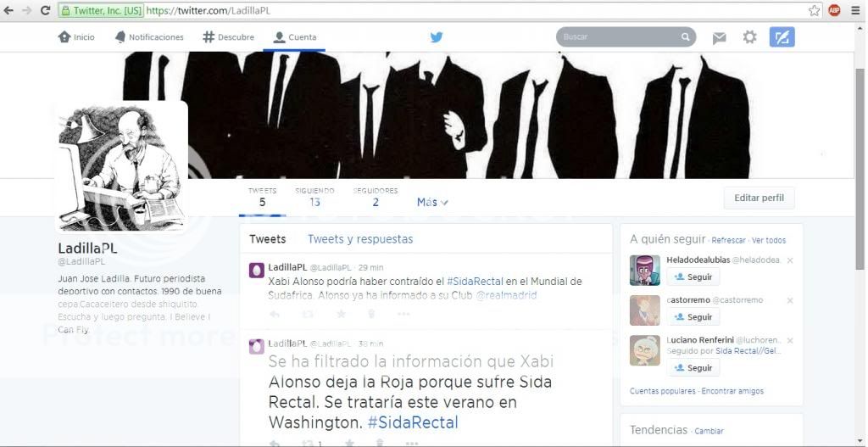Click in the Buscar search field

point(619,37)
